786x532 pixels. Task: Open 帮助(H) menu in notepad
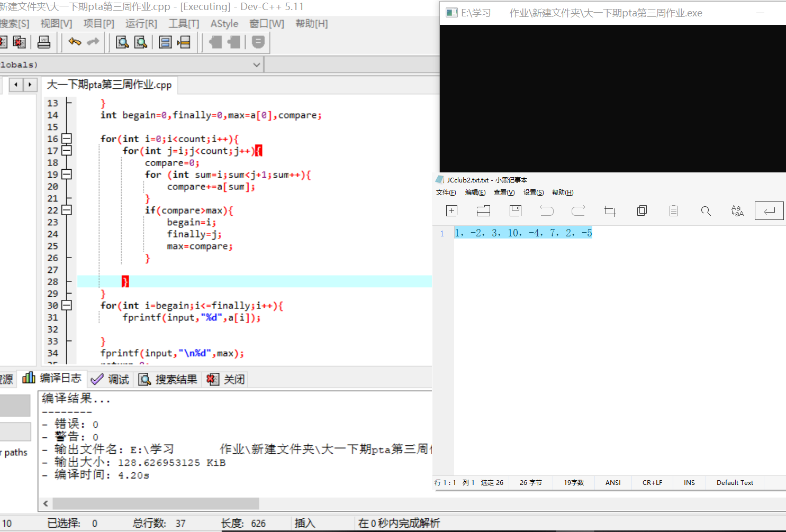pyautogui.click(x=563, y=192)
